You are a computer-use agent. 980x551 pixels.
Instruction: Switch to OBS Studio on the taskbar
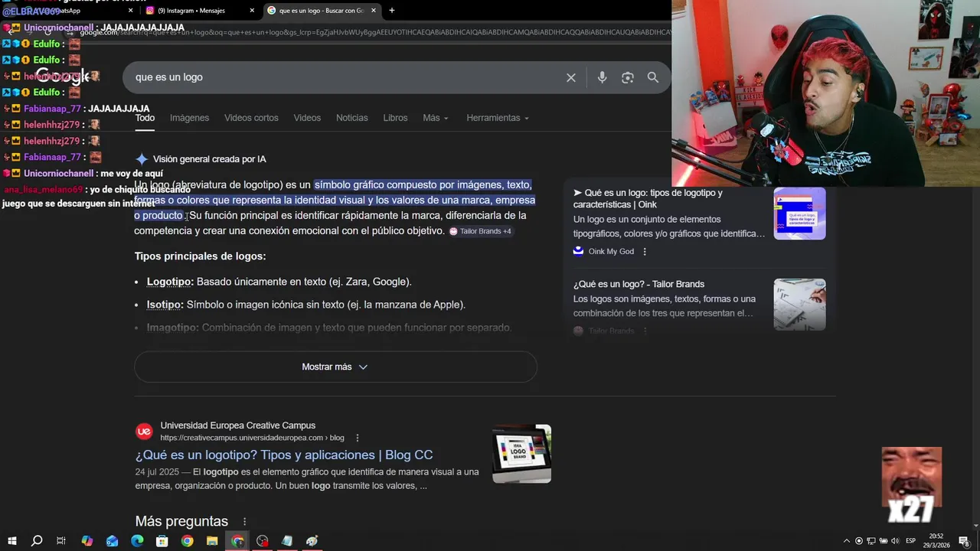tap(263, 541)
